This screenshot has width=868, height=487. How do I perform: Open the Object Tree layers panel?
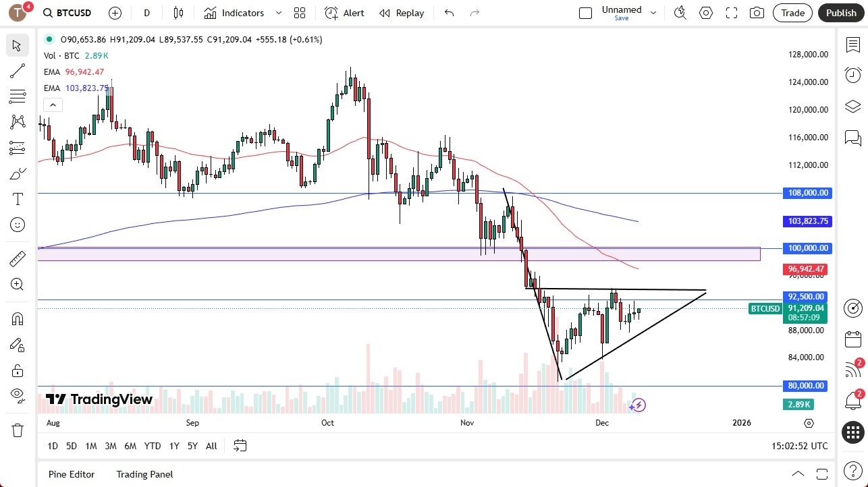click(x=852, y=106)
